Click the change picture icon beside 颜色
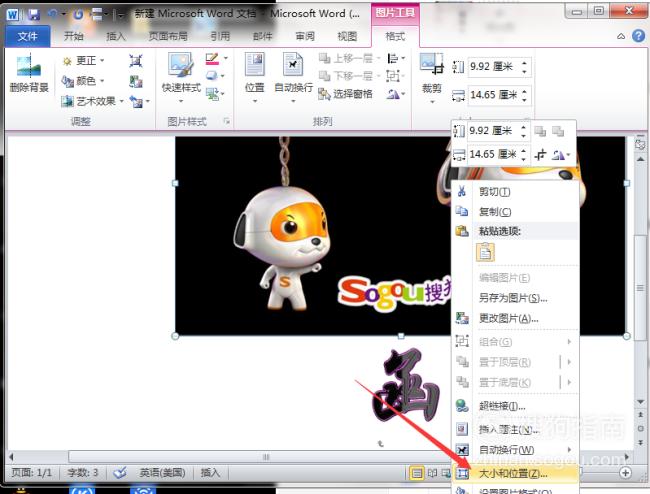This screenshot has height=494, width=650. pyautogui.click(x=136, y=81)
